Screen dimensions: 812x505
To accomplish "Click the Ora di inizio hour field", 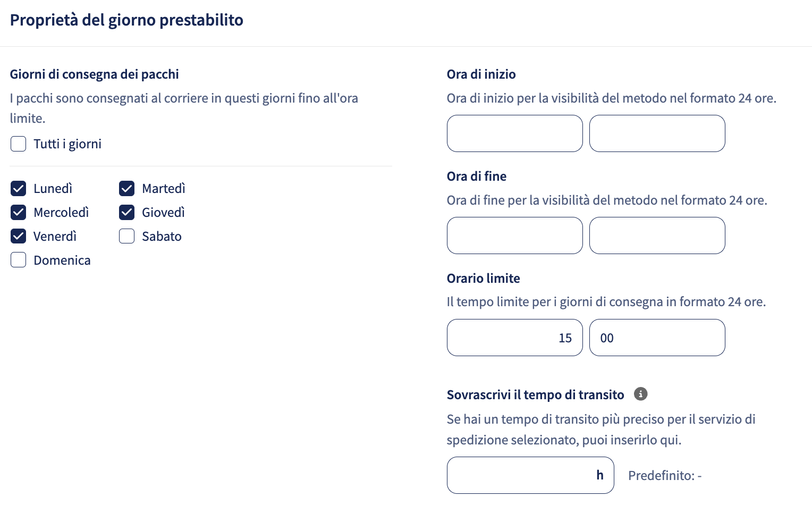I will (x=515, y=133).
